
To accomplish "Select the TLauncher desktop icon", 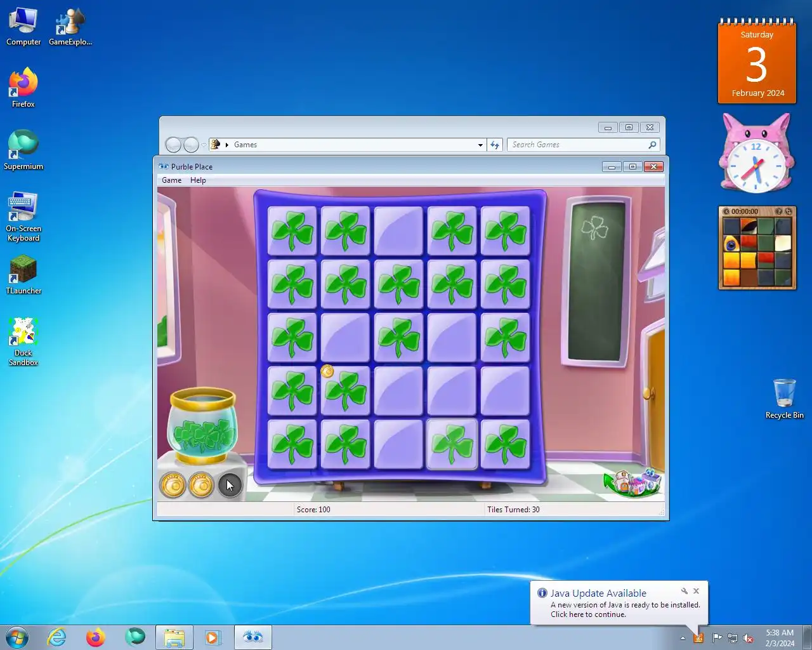I will pos(23,275).
